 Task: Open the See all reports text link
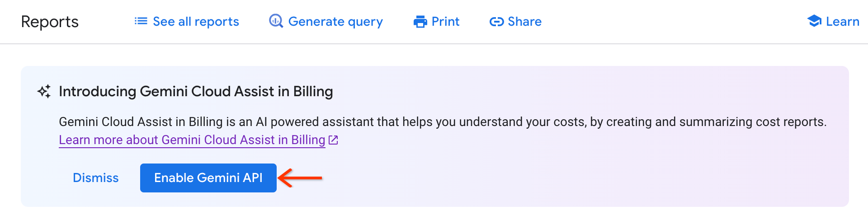click(x=196, y=22)
